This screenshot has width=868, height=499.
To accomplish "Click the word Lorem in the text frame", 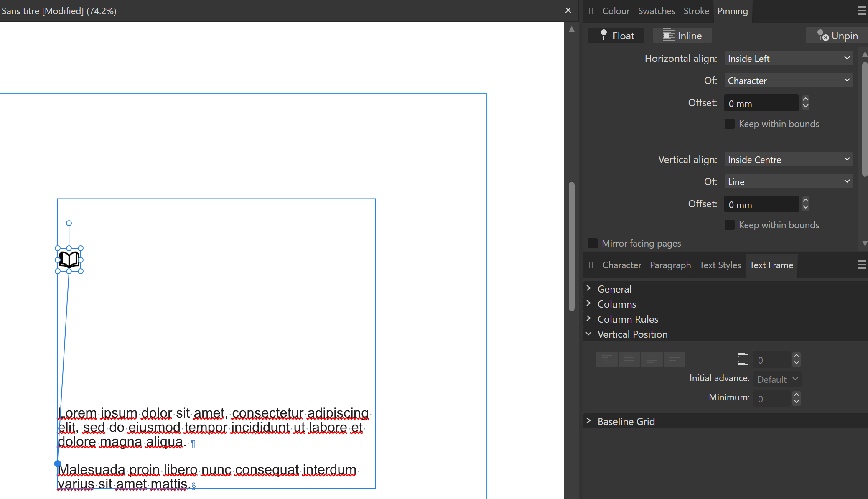I will coord(77,413).
